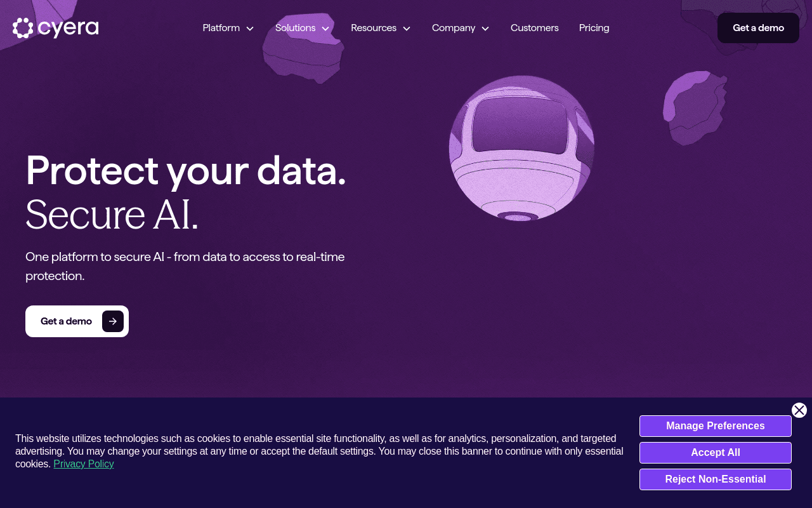Screen dimensions: 812x508
Task: Open Manage Preferences for cookies
Action: [716, 426]
